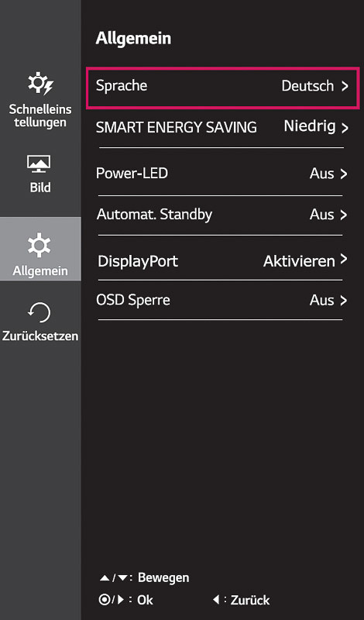Click the down arrow Bewegen icon
The image size is (364, 620).
click(x=122, y=578)
